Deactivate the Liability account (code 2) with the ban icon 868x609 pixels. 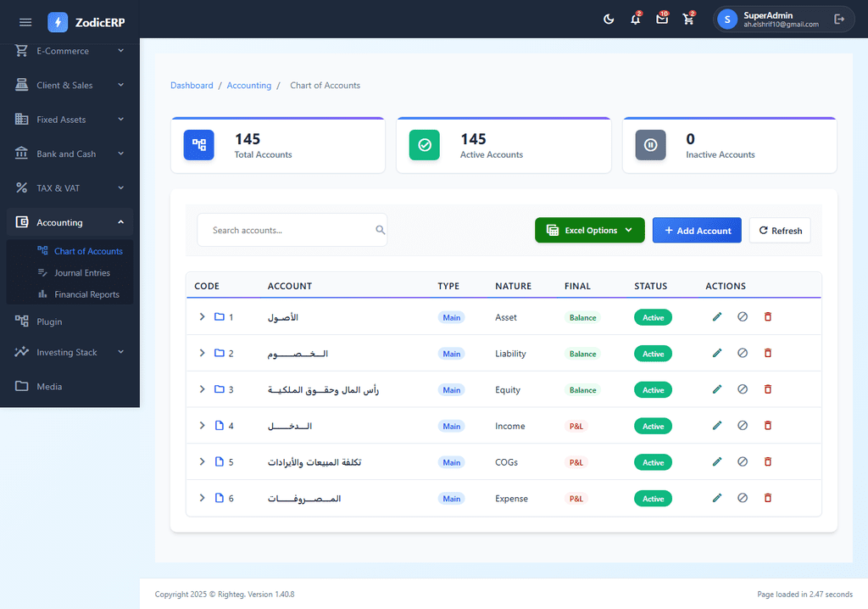click(x=743, y=354)
